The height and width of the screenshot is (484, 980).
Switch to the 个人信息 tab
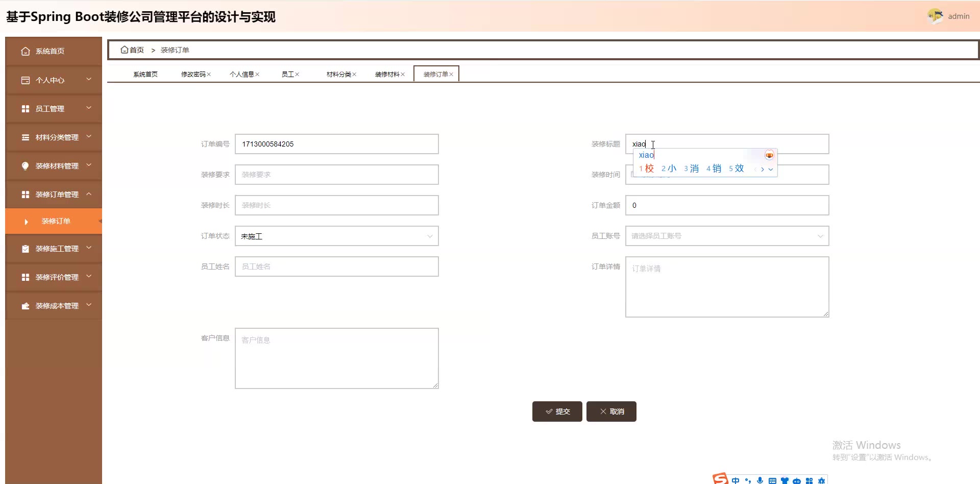pos(242,75)
